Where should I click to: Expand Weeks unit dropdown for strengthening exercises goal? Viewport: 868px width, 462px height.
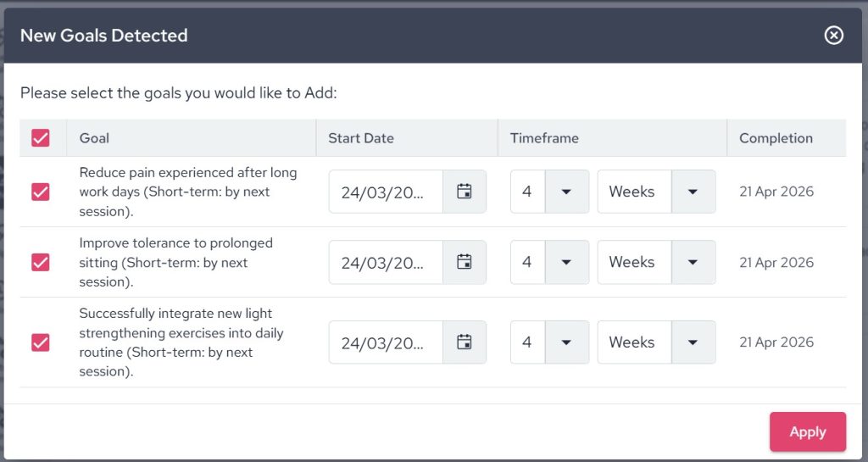tap(693, 342)
